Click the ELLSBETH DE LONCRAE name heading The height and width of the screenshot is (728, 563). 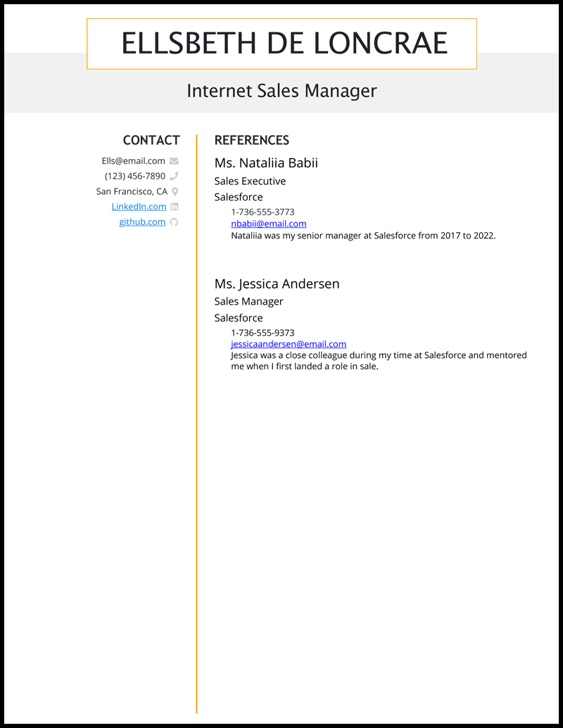pyautogui.click(x=284, y=44)
